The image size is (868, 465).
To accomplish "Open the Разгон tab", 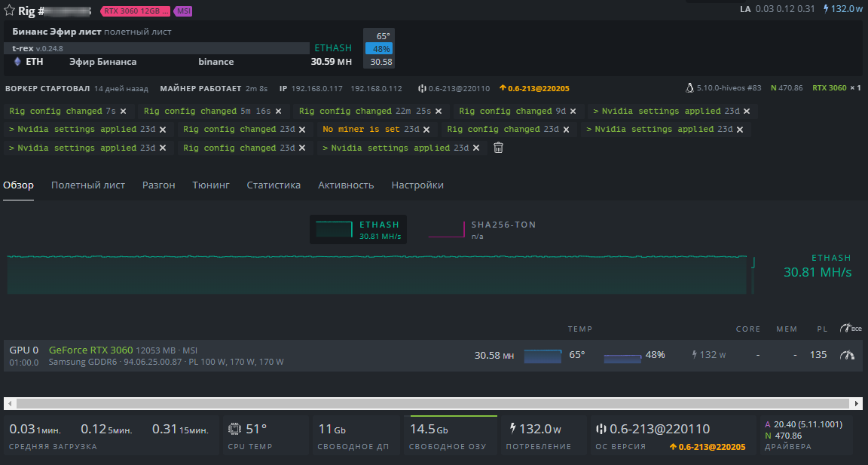I will [x=159, y=185].
